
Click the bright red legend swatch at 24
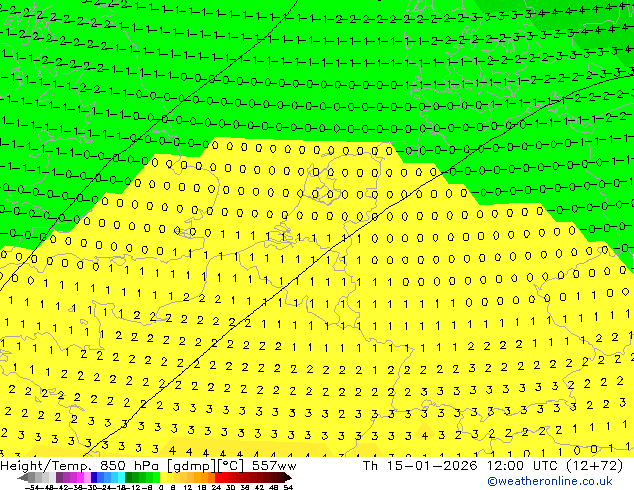tap(218, 477)
